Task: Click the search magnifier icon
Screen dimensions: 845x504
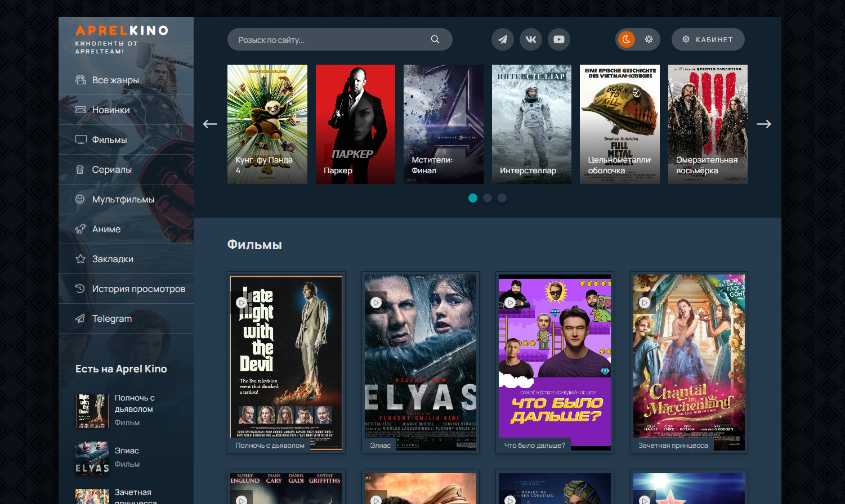Action: [435, 39]
